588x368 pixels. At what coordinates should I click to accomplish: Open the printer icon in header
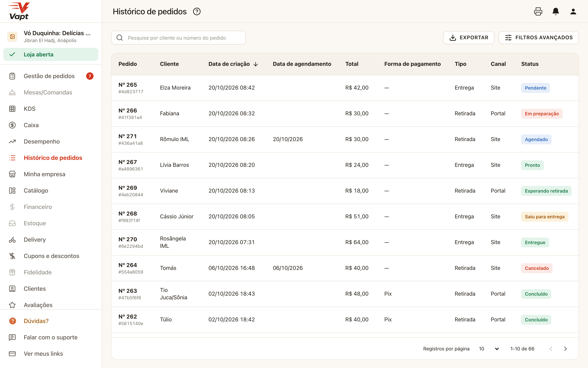[538, 11]
